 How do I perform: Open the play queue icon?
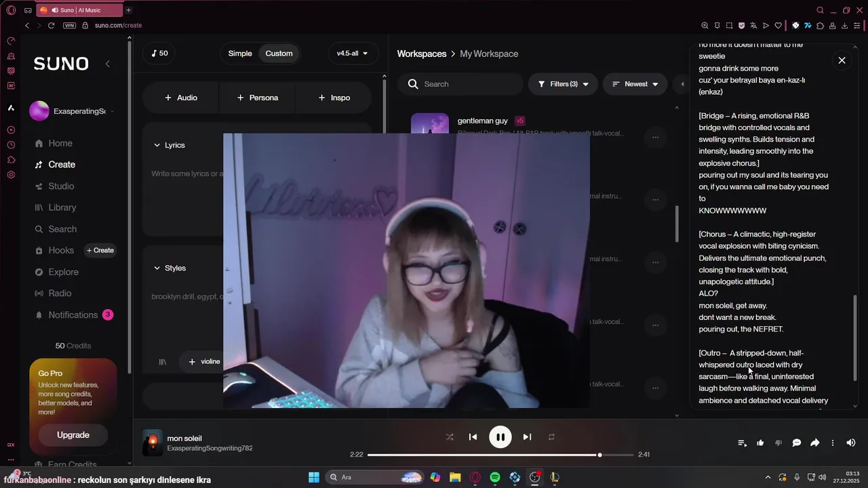(x=743, y=443)
